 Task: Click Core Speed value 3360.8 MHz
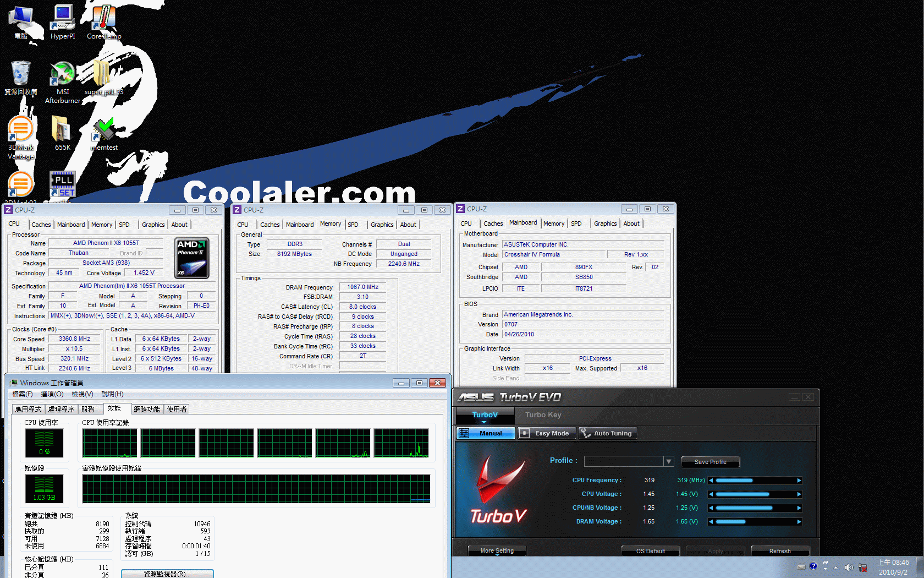coord(75,339)
